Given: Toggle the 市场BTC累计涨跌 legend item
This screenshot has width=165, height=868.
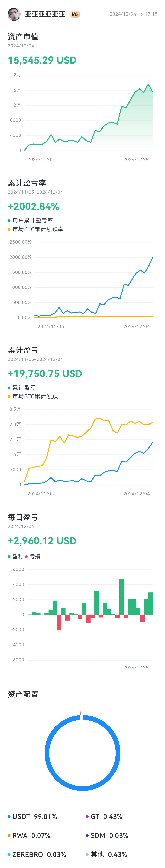Looking at the screenshot, I should 33,396.
